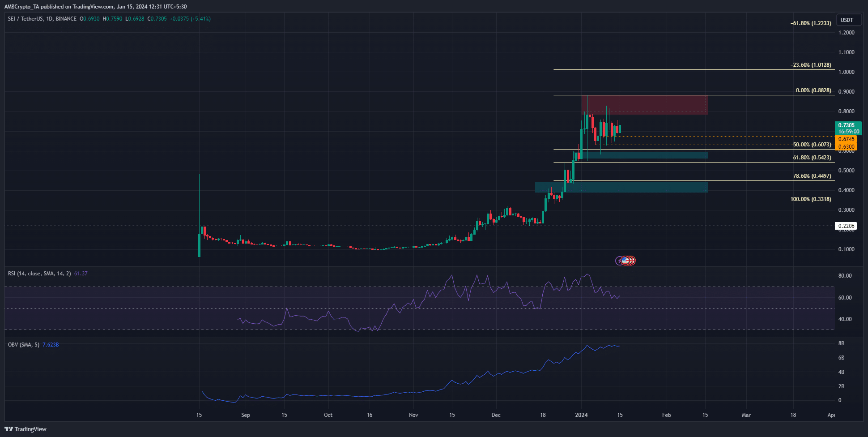The image size is (868, 437).
Task: Click the 0.1000 price scale label
Action: tap(846, 249)
